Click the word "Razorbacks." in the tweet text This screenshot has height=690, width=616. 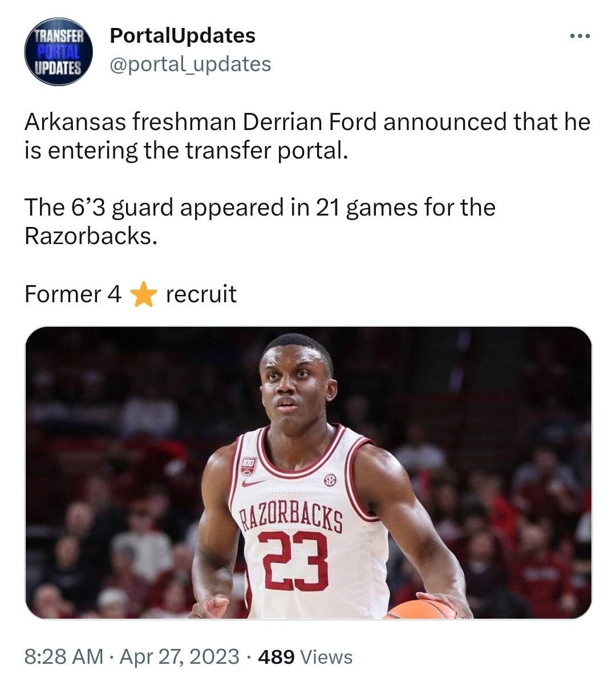(91, 236)
